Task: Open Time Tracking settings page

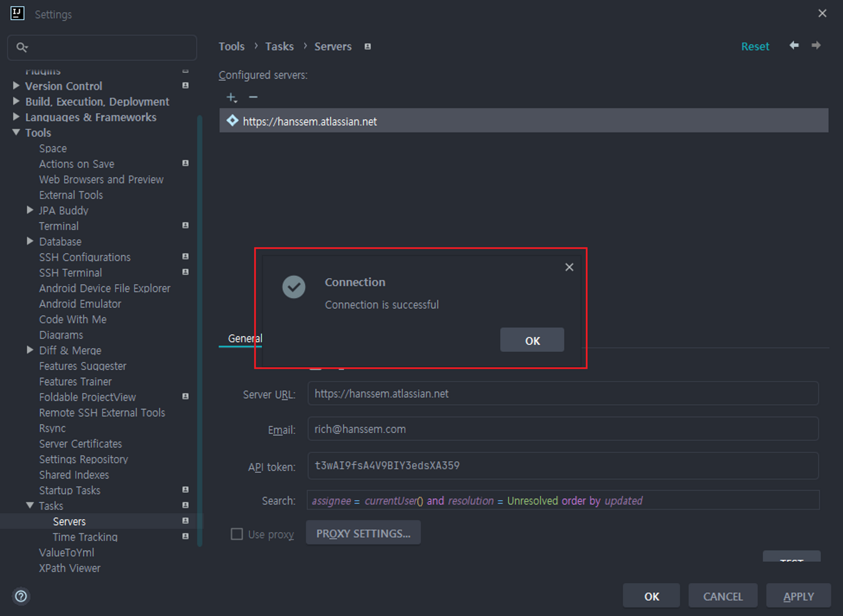Action: 85,537
